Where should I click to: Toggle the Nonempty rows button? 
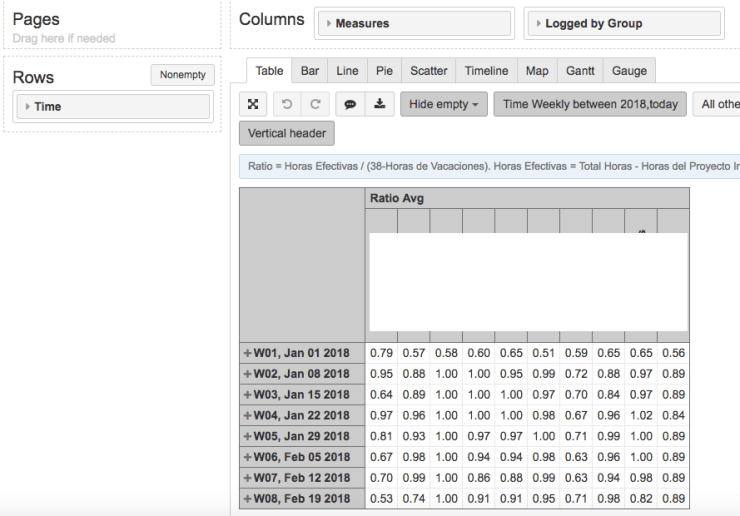point(182,75)
